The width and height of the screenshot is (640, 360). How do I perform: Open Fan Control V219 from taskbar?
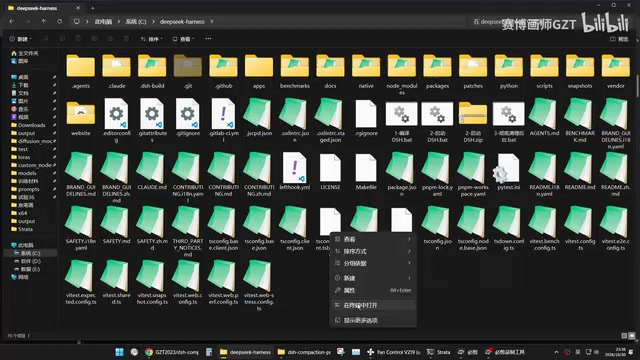[x=393, y=352]
